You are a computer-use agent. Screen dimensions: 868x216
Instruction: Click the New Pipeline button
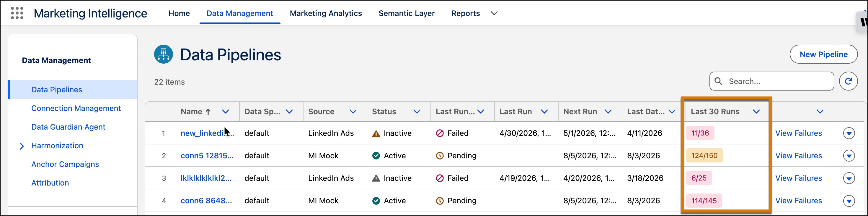tap(823, 54)
